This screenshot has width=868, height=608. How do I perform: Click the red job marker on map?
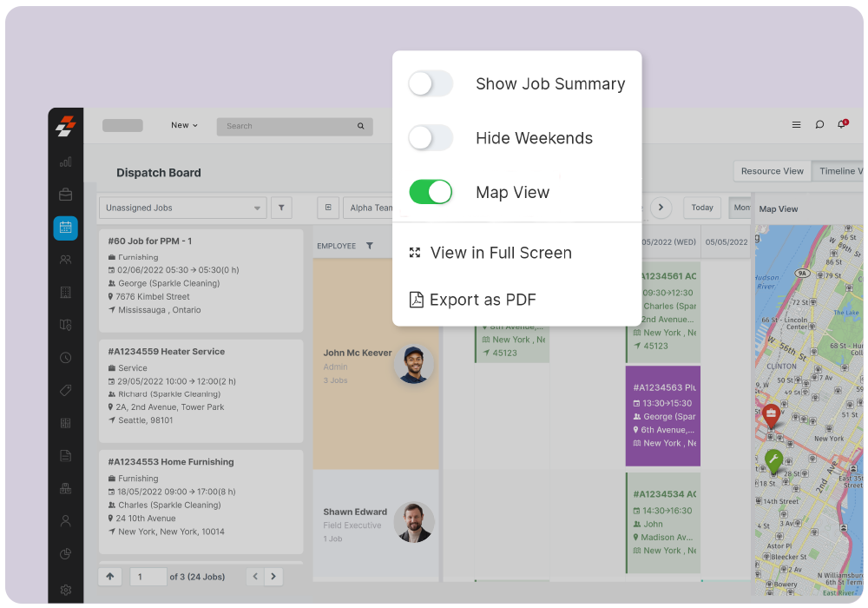tap(771, 416)
